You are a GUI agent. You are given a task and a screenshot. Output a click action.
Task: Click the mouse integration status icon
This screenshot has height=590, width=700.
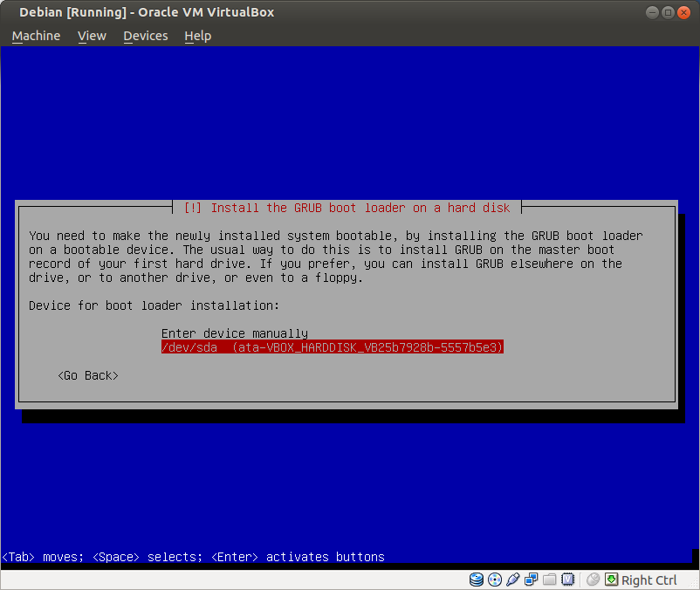[x=594, y=580]
